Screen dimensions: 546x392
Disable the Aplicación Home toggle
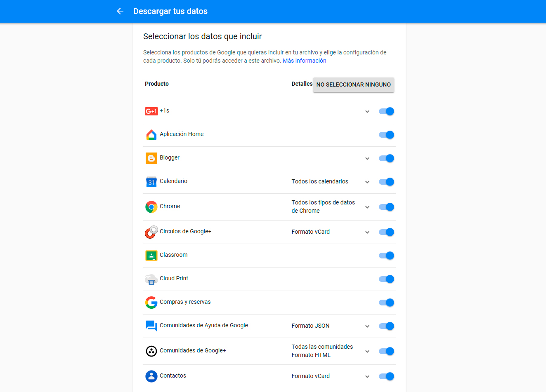tap(387, 135)
